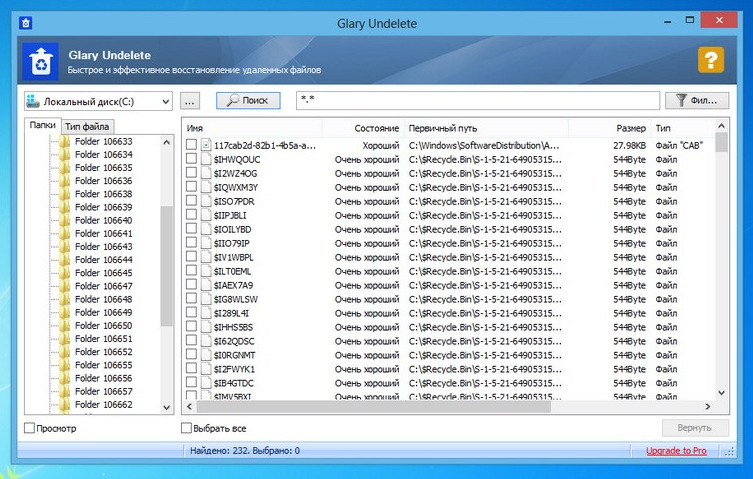Viewport: 753px width, 479px height.
Task: Open the Локальный диск(C:) drive dropdown
Action: coord(98,101)
